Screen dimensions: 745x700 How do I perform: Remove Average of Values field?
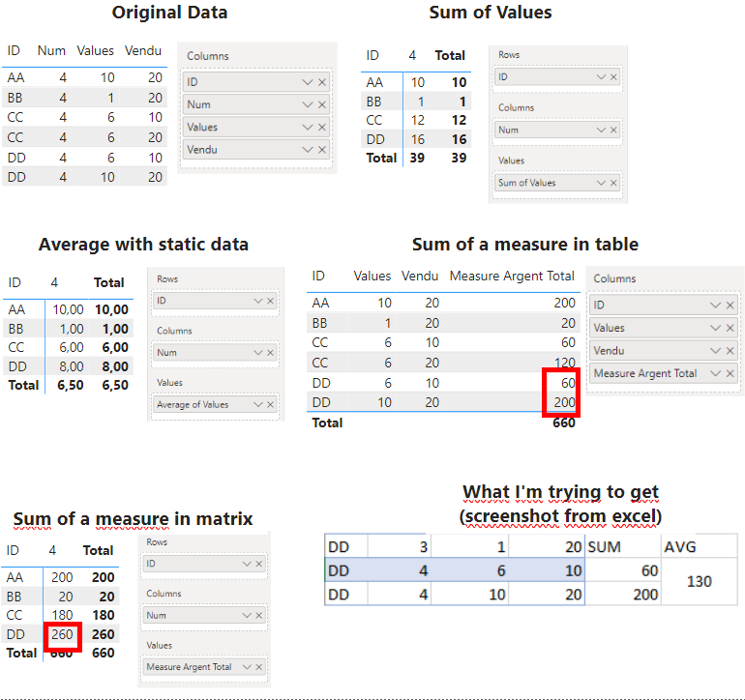[x=270, y=404]
